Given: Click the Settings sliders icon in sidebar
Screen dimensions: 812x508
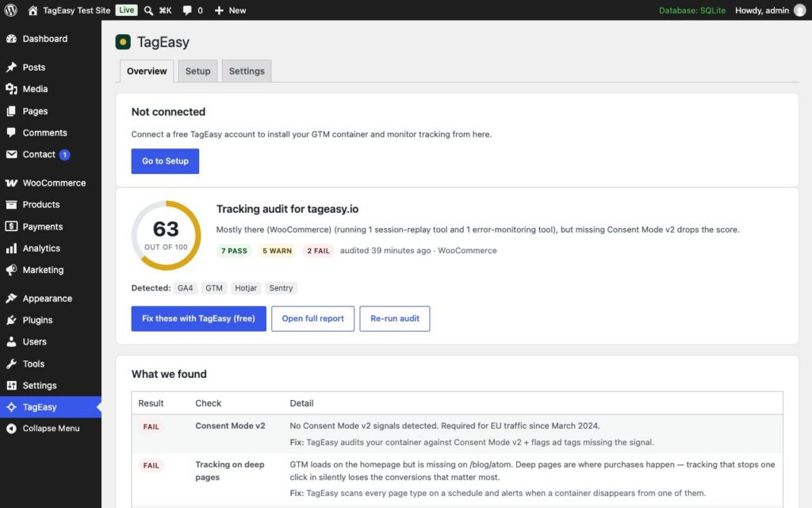Looking at the screenshot, I should (11, 386).
